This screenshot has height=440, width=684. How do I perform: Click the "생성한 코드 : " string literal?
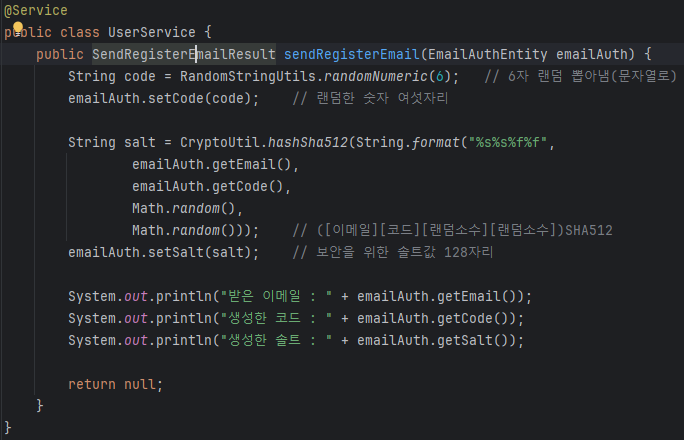(x=277, y=319)
